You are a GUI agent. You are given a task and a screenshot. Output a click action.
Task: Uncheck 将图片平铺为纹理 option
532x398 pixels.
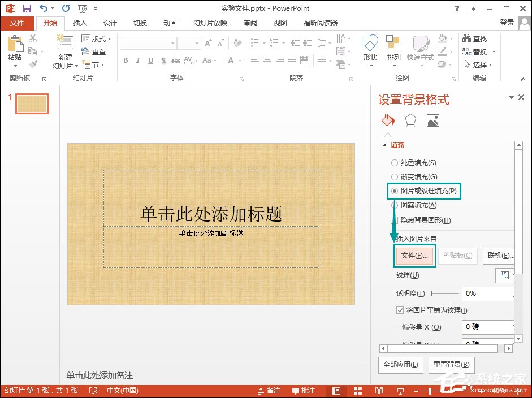400,310
